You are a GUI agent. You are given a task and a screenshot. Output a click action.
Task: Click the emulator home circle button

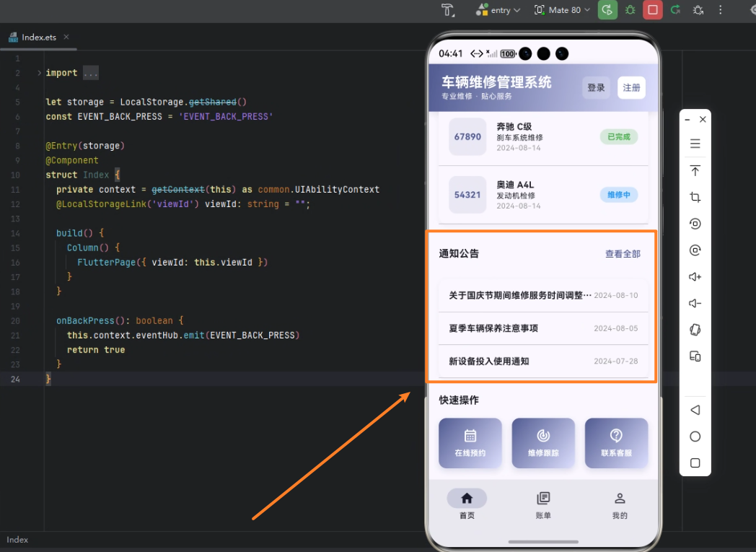coord(695,437)
